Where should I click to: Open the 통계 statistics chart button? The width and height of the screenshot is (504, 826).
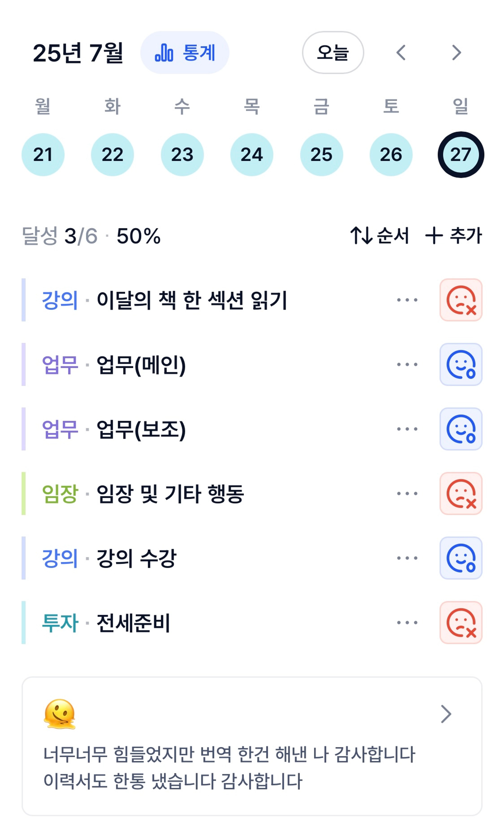click(x=185, y=53)
